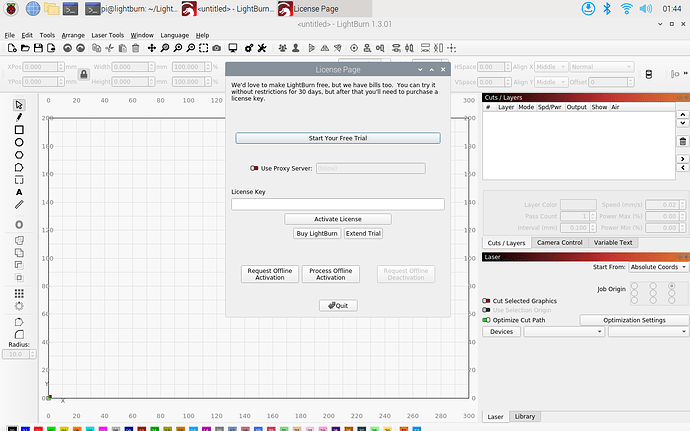Adjust the Radius value spinner arrows
The height and width of the screenshot is (431, 690).
pos(33,354)
